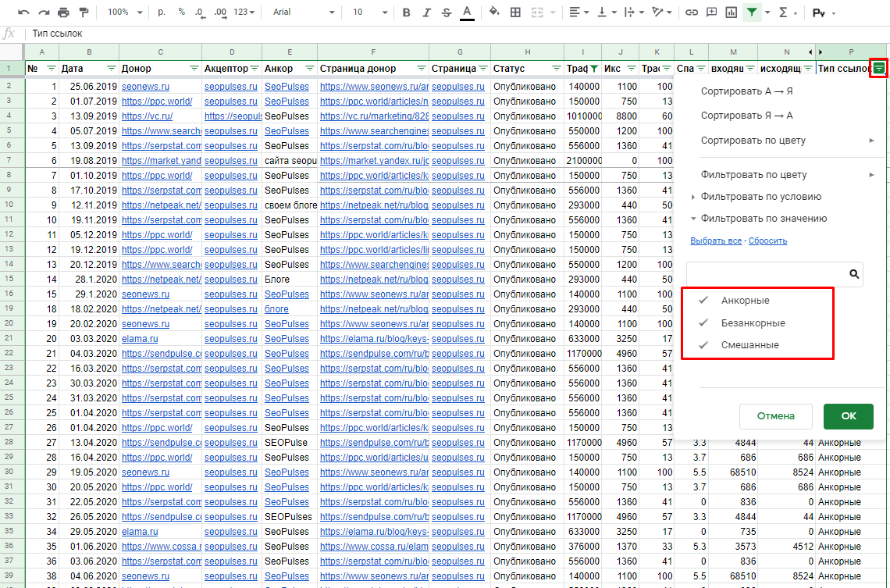Viewport: 890px width, 588px height.
Task: Open vertical align options
Action: click(606, 12)
